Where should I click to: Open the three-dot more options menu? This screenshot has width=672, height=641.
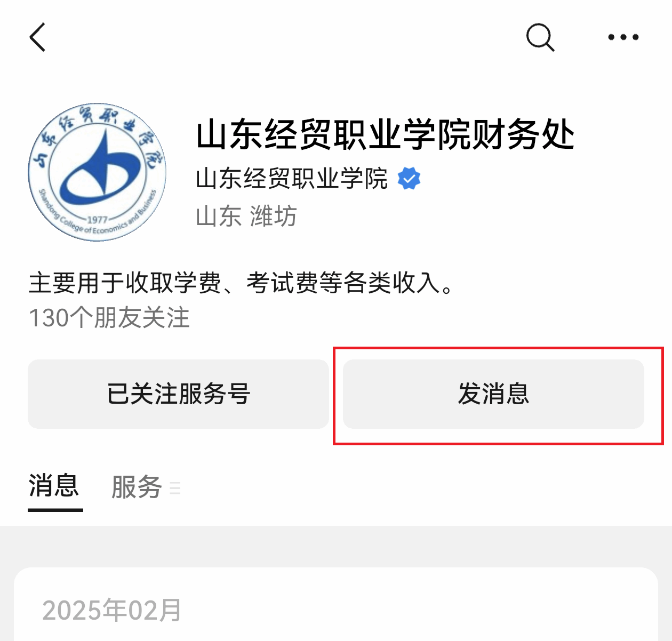(x=623, y=37)
